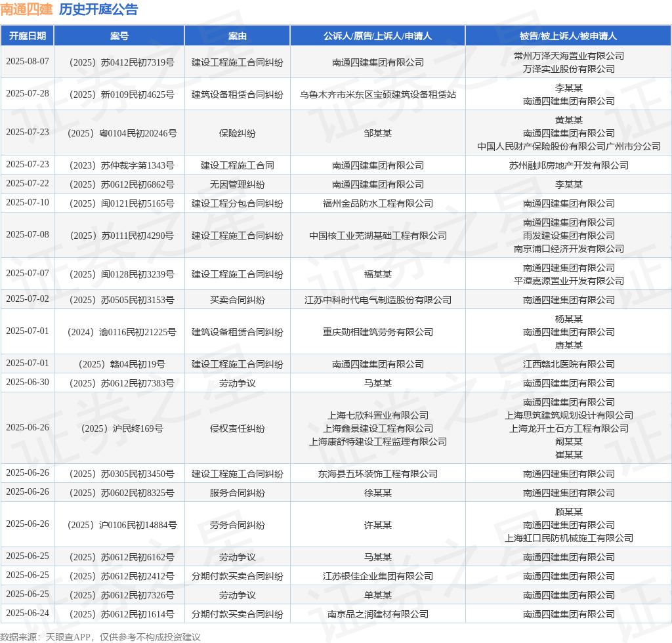Select case number (2025)沪0106民初14884号
The width and height of the screenshot is (672, 643).
click(x=121, y=525)
